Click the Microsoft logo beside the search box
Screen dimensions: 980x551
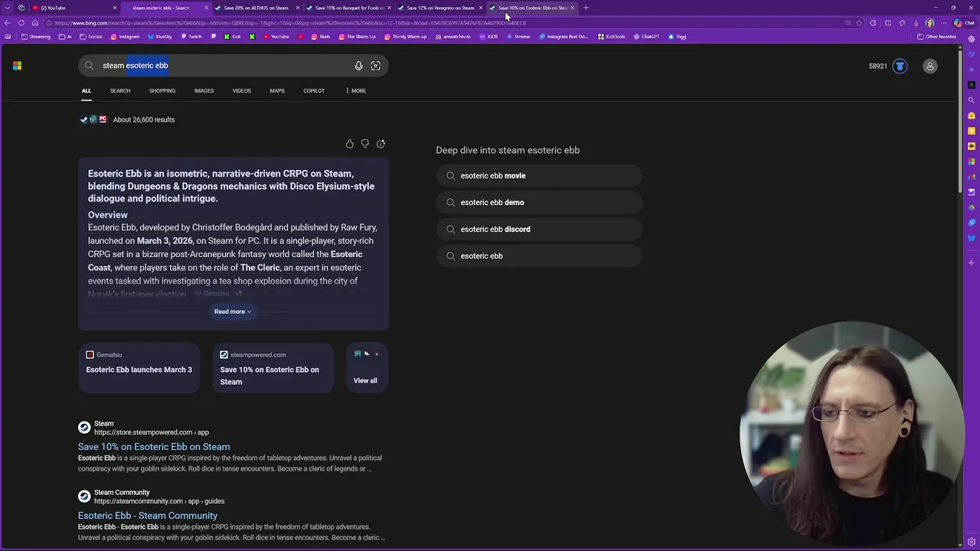[17, 66]
